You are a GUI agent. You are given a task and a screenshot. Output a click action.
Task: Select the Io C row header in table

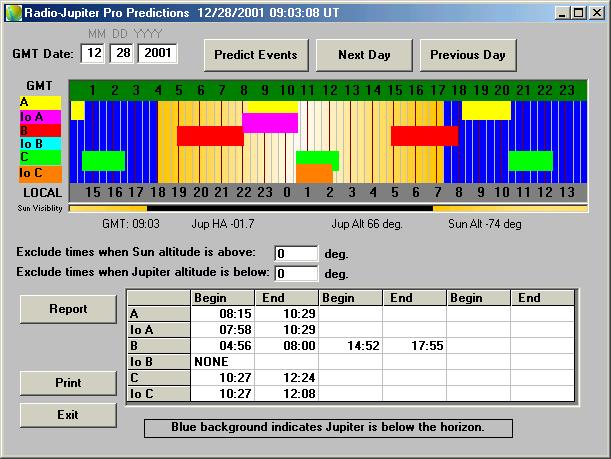coord(159,394)
